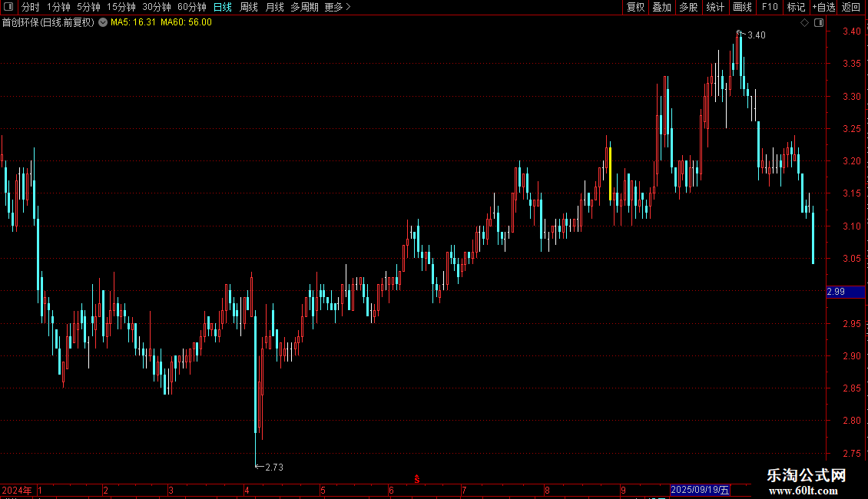Click the 2024年 year label on timeline
868x499 pixels.
pyautogui.click(x=17, y=490)
